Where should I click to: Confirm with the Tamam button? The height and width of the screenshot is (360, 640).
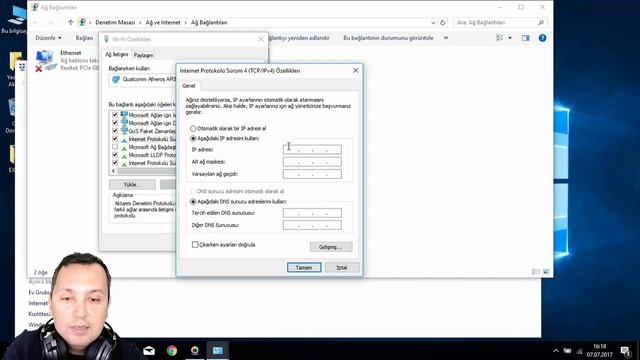click(304, 267)
